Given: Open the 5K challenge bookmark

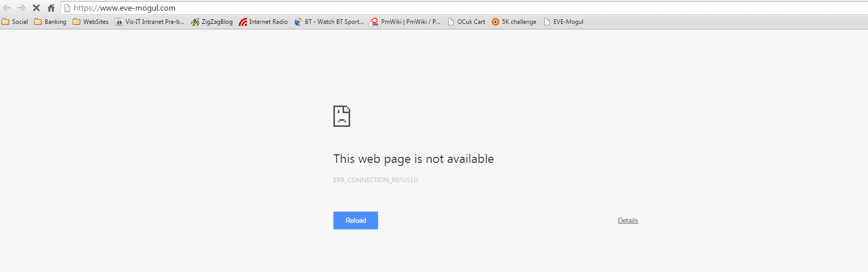Looking at the screenshot, I should pyautogui.click(x=514, y=22).
